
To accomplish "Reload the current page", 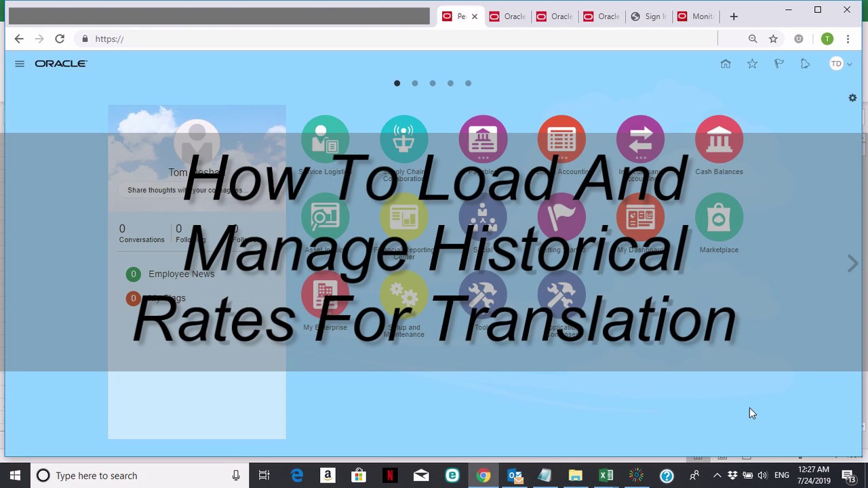I will [x=60, y=39].
